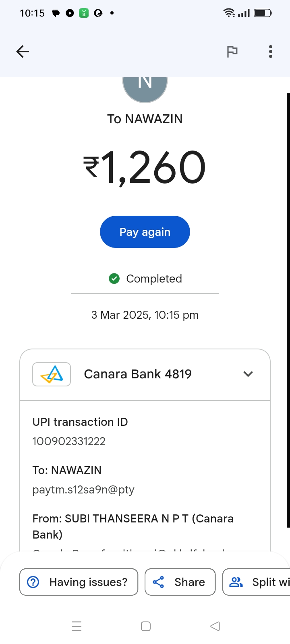Image resolution: width=290 pixels, height=644 pixels.
Task: Tap the Share button
Action: click(x=180, y=582)
